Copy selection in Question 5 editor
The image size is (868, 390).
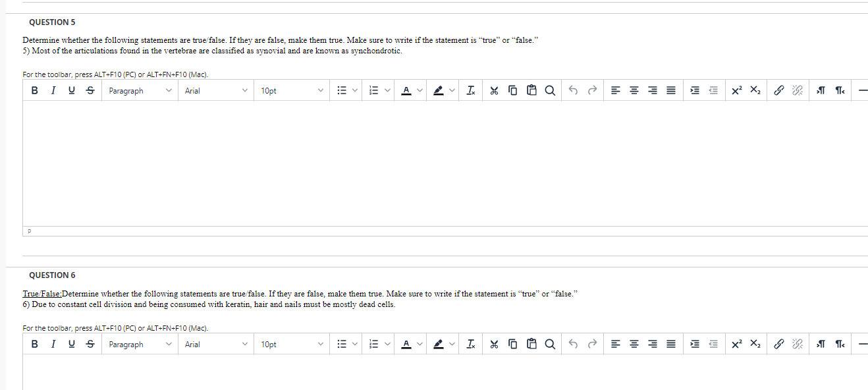tap(513, 91)
